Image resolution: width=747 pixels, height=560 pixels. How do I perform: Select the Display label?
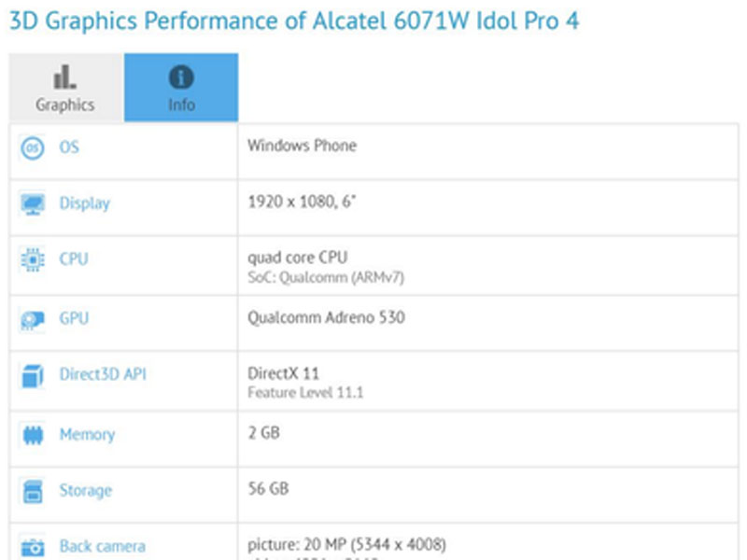tap(84, 203)
